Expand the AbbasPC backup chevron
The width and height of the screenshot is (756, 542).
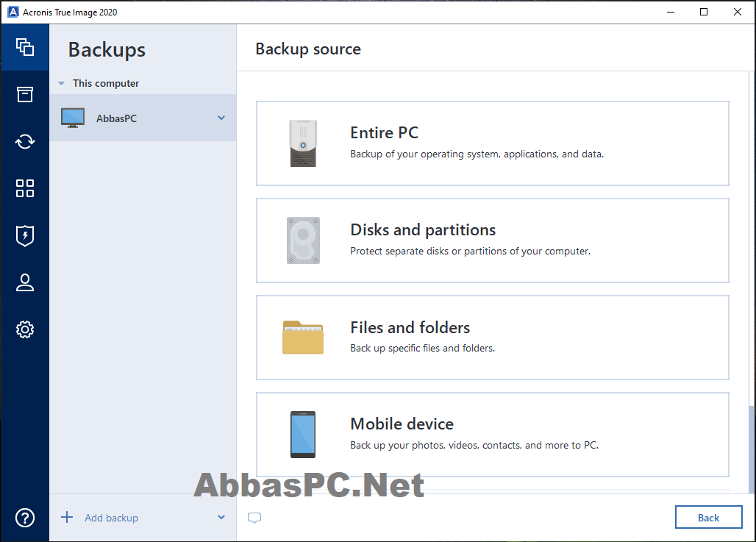(221, 118)
